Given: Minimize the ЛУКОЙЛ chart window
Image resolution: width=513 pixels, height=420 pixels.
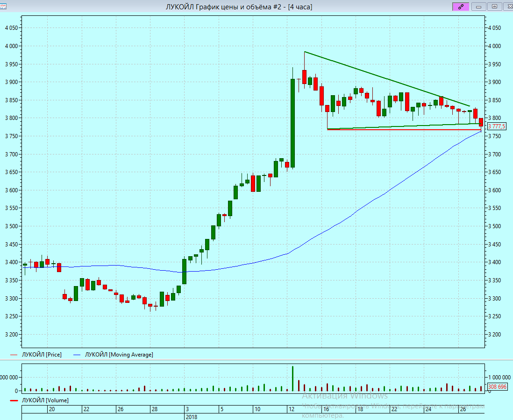Looking at the screenshot, I should [478, 7].
